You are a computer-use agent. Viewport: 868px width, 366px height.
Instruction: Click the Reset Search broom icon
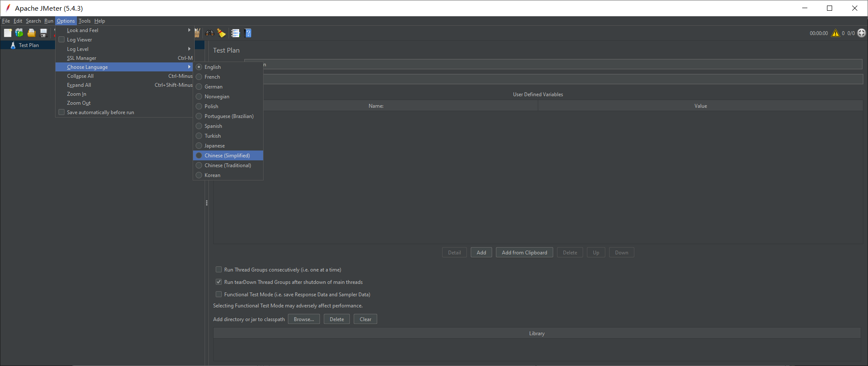(x=221, y=33)
